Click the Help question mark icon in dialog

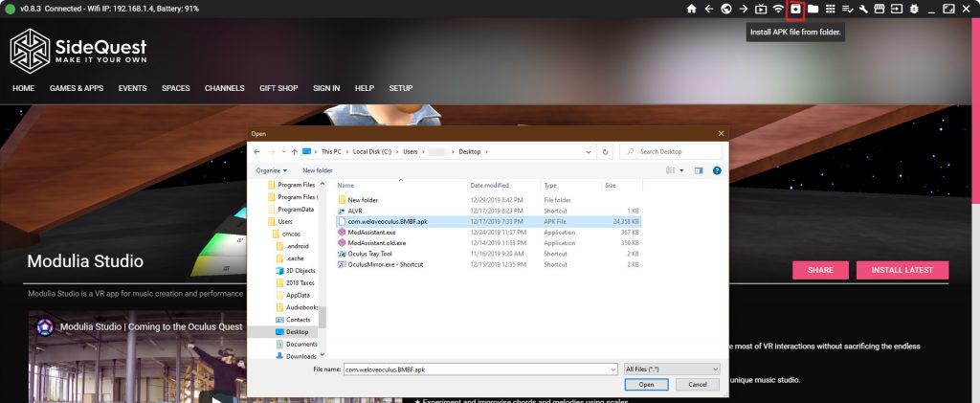717,170
